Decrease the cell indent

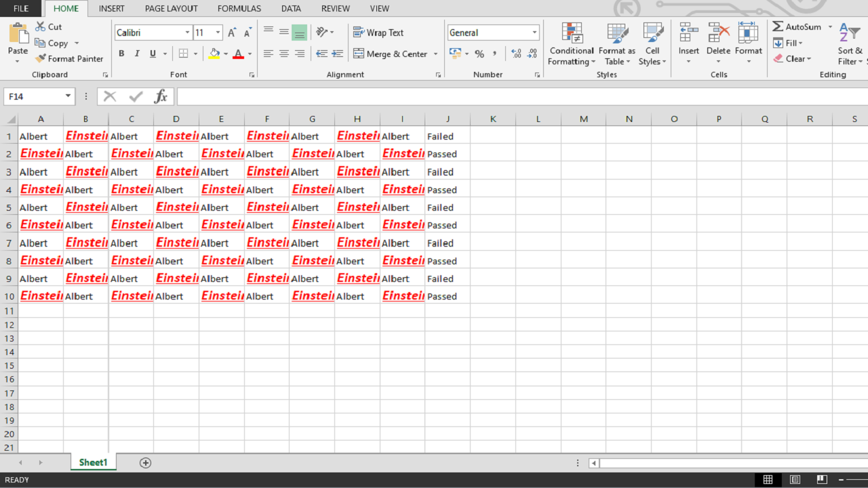coord(321,54)
